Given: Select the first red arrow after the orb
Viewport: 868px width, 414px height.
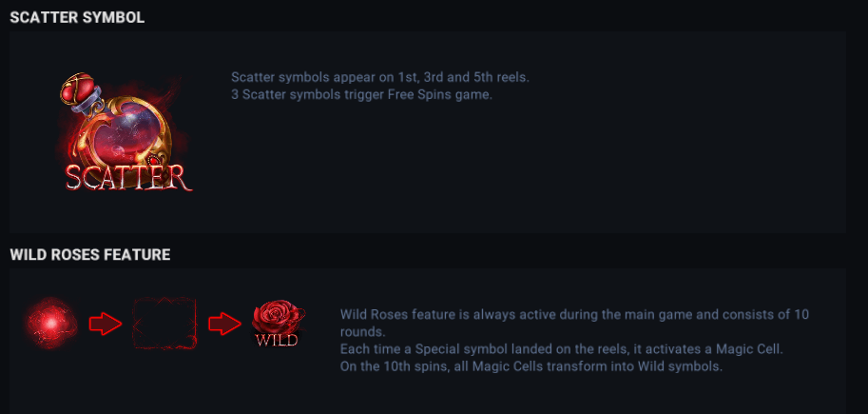Looking at the screenshot, I should pyautogui.click(x=106, y=325).
